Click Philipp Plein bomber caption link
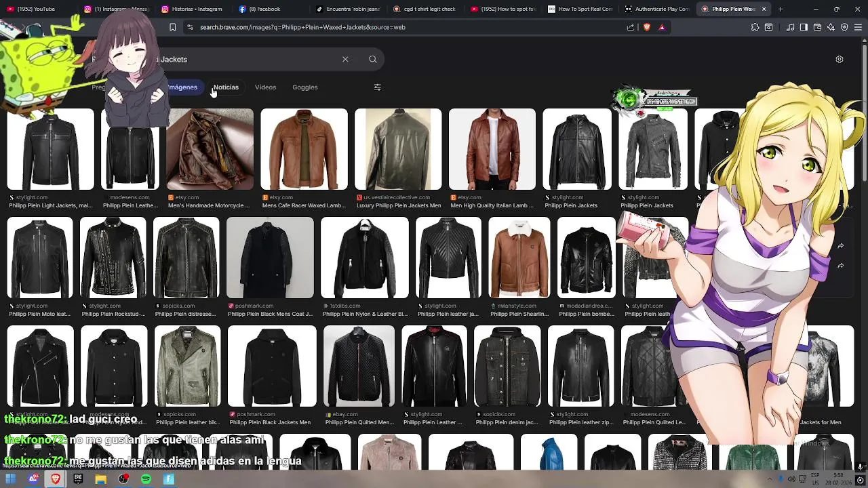868x488 pixels. [x=587, y=314]
